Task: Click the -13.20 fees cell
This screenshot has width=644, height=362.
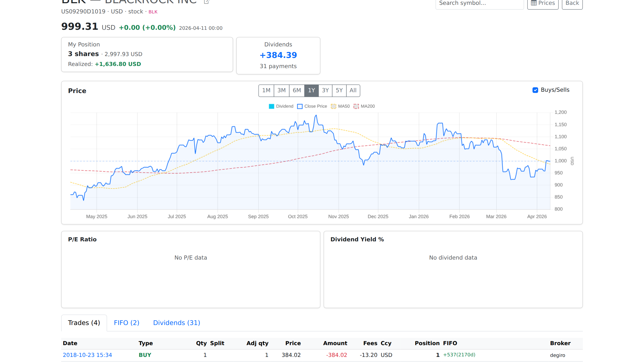Action: 368,355
